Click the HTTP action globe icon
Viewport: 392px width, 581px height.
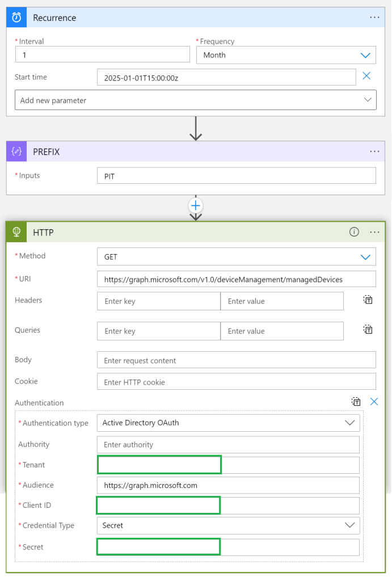pos(17,232)
